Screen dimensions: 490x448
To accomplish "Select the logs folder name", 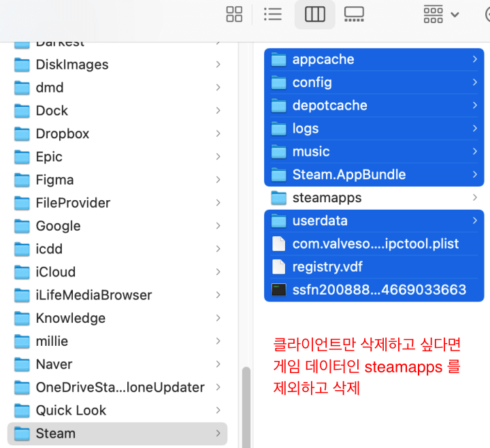I will tap(306, 129).
